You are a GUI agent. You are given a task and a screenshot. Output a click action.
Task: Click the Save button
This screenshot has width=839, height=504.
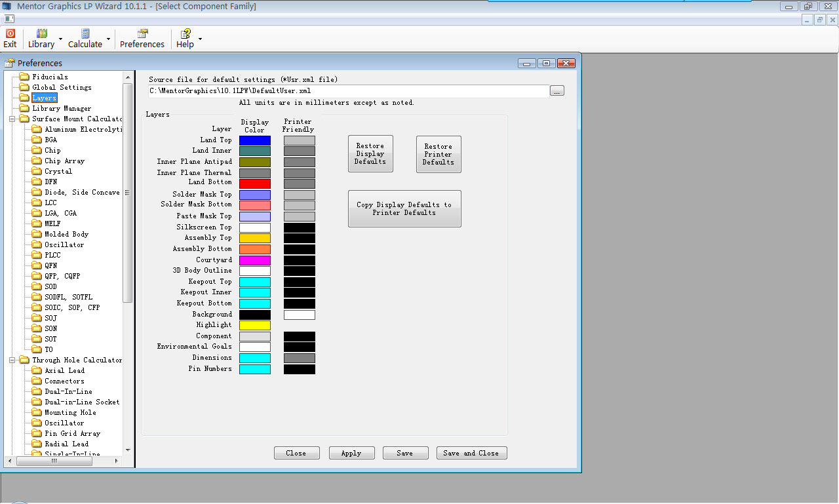click(x=405, y=453)
